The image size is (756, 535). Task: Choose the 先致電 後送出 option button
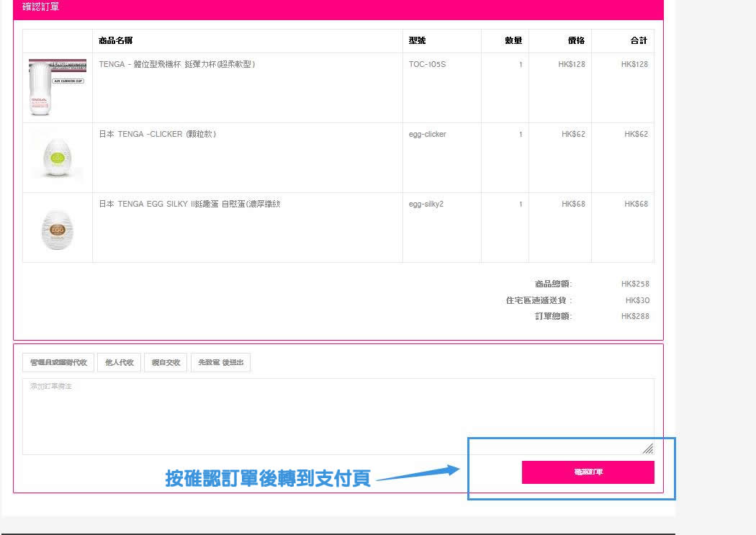coord(221,362)
